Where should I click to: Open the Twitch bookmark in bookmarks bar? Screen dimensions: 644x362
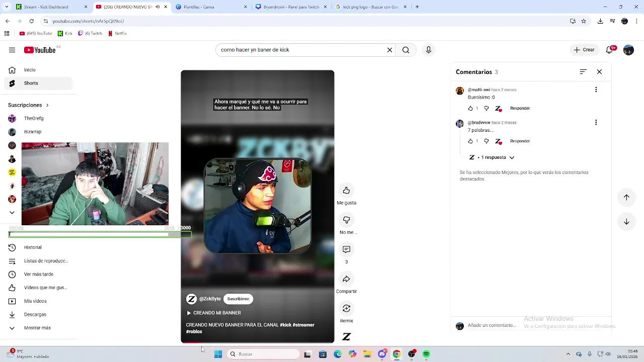90,34
